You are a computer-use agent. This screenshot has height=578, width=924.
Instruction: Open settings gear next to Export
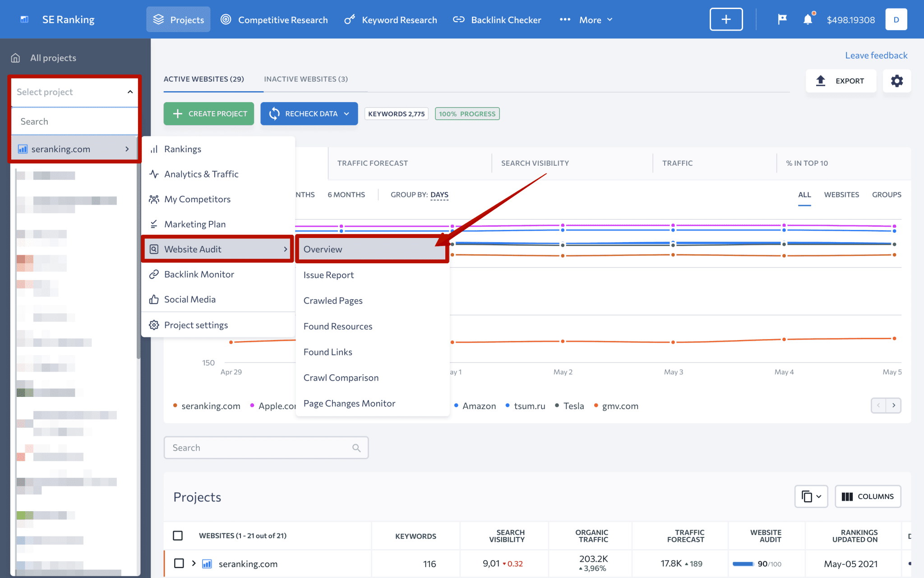pos(896,81)
